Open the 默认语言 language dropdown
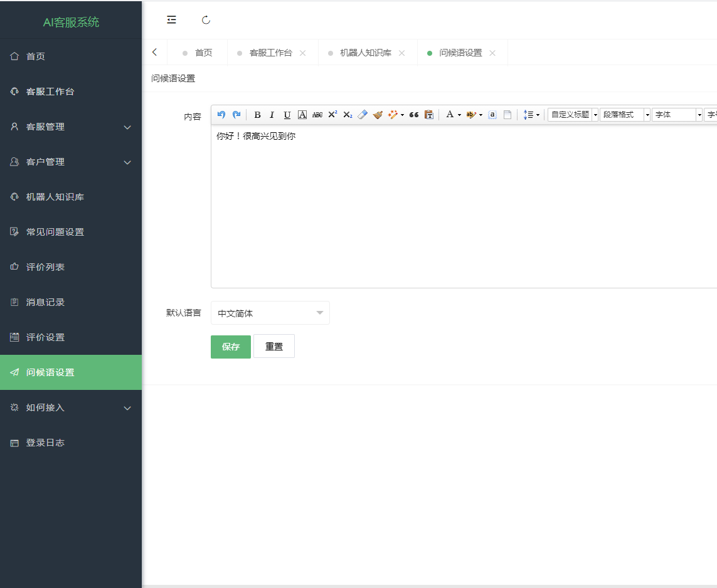 pos(270,313)
